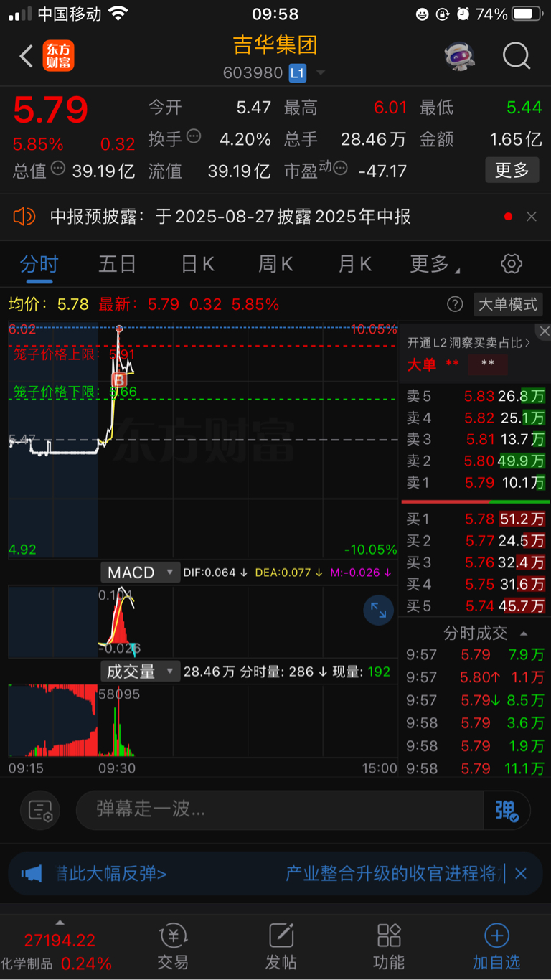The image size is (551, 980).
Task: Focus the 弹幕走一波 input field
Action: [280, 811]
